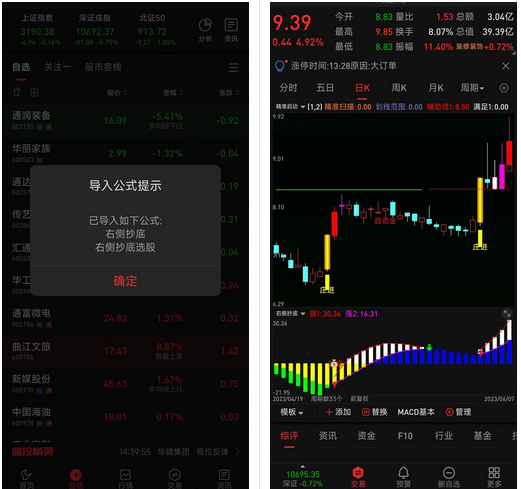This screenshot has width=521, height=489.
Task: Open 资讯 in the bottom navigation bar
Action: coord(224,479)
